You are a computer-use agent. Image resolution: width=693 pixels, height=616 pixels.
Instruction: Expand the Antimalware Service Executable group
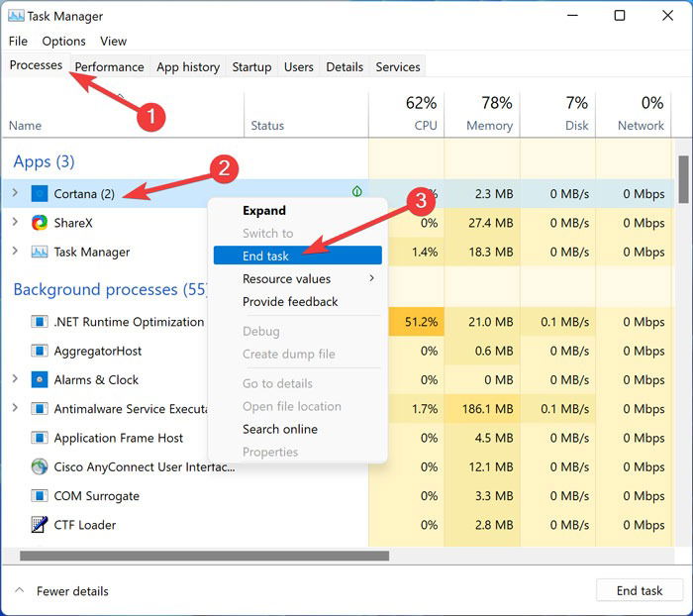(x=15, y=408)
